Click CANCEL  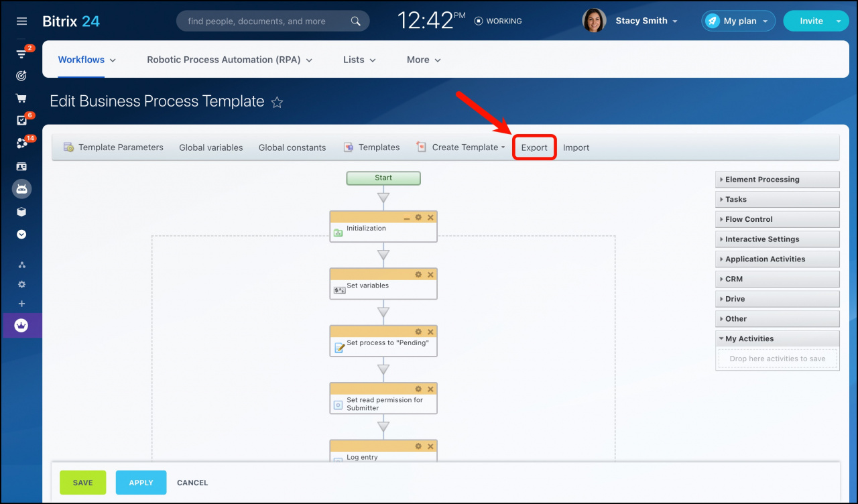tap(192, 483)
